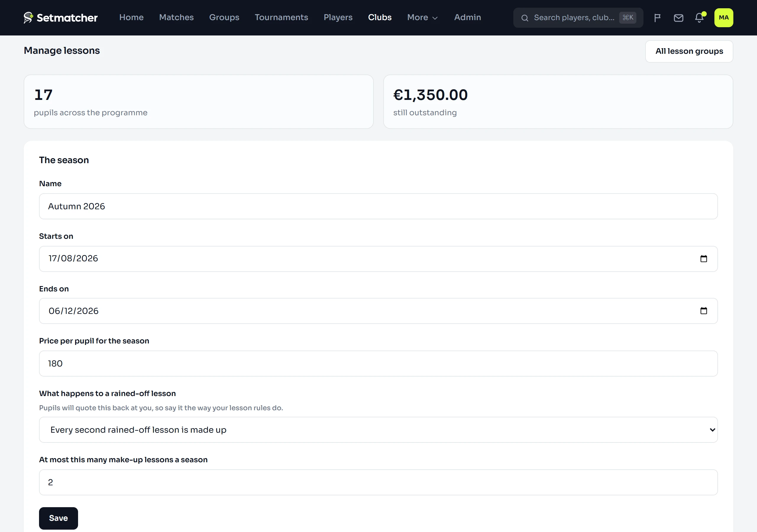Click the Starts on date field
This screenshot has width=757, height=532.
pyautogui.click(x=378, y=259)
